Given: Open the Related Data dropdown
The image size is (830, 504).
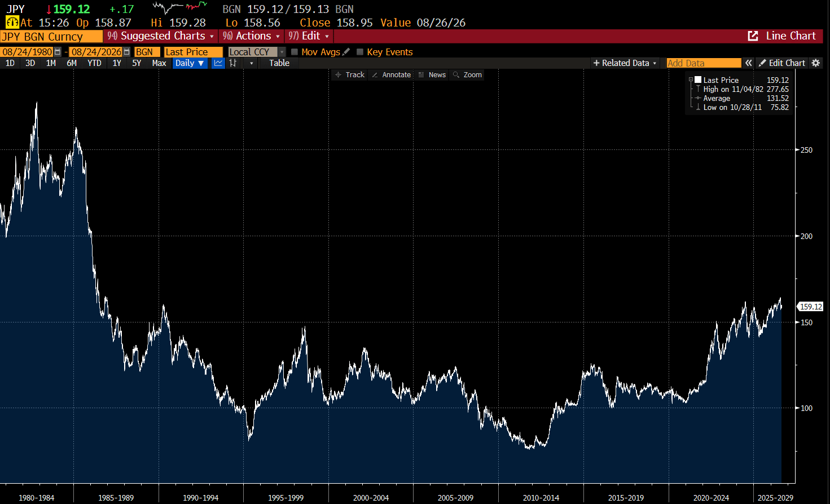Looking at the screenshot, I should pyautogui.click(x=625, y=63).
